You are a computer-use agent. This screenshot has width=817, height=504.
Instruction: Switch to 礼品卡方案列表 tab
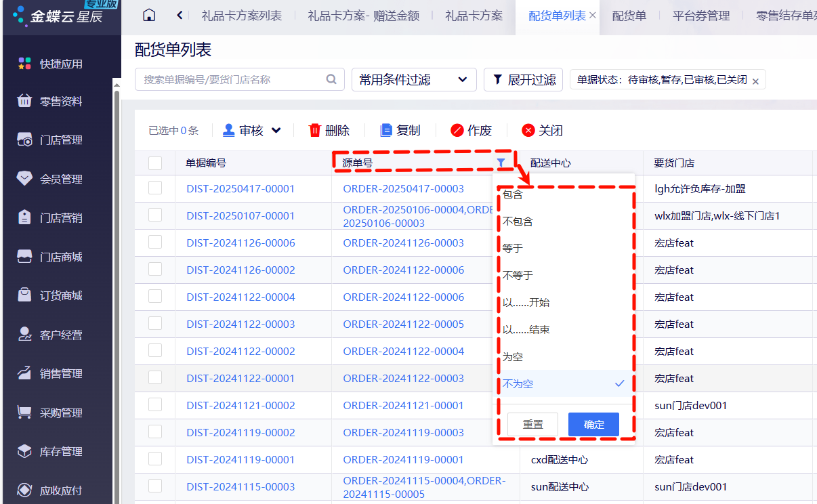tap(242, 16)
